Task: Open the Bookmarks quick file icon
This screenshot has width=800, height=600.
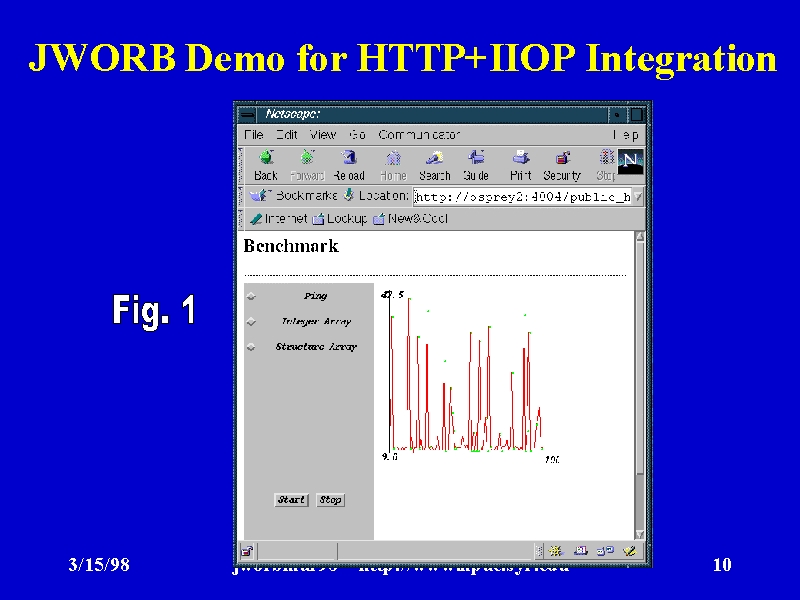Action: pyautogui.click(x=260, y=195)
